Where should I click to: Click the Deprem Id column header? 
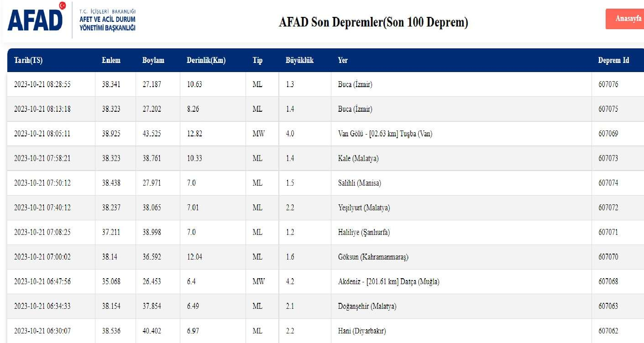614,60
